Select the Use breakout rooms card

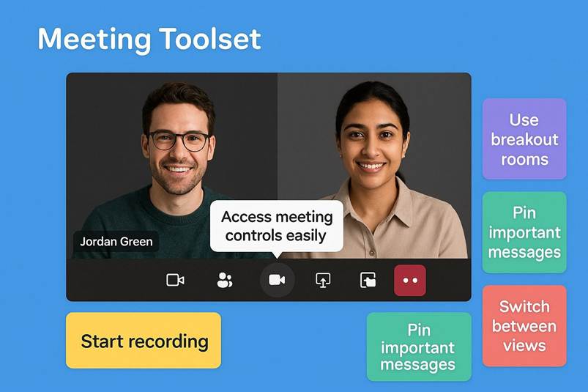pos(524,139)
